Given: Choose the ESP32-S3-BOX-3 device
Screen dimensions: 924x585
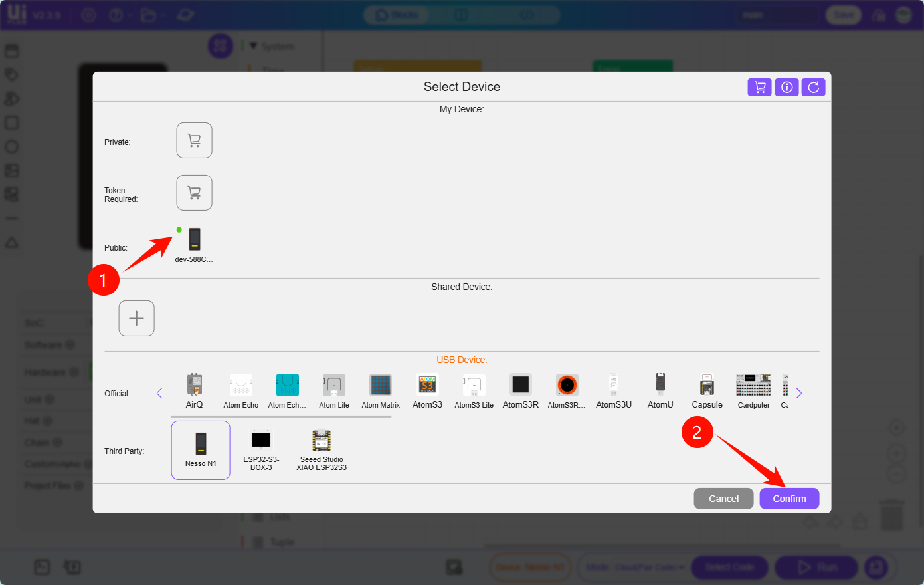Looking at the screenshot, I should point(261,450).
